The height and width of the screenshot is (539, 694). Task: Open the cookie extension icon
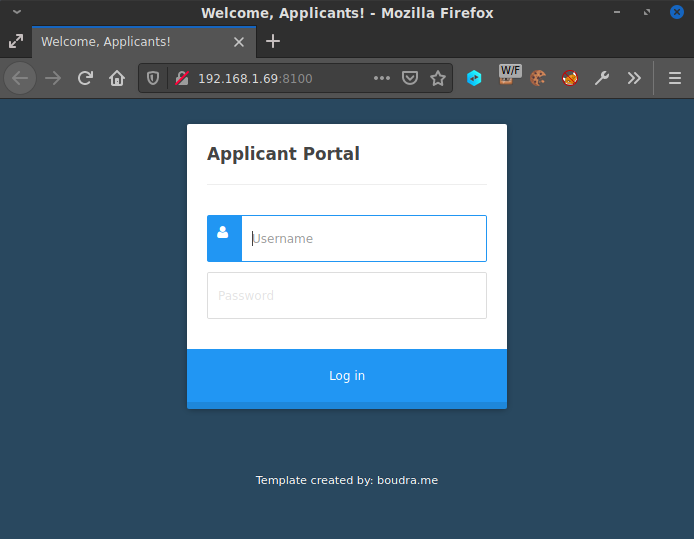click(538, 78)
